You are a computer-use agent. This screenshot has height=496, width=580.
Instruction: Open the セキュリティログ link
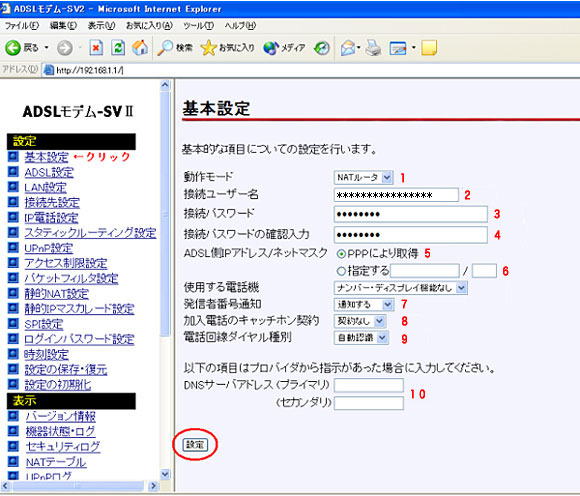[63, 446]
